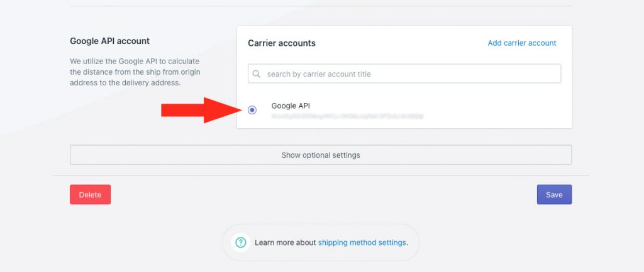Open the shipping method settings link
644x272 pixels.
pyautogui.click(x=362, y=242)
